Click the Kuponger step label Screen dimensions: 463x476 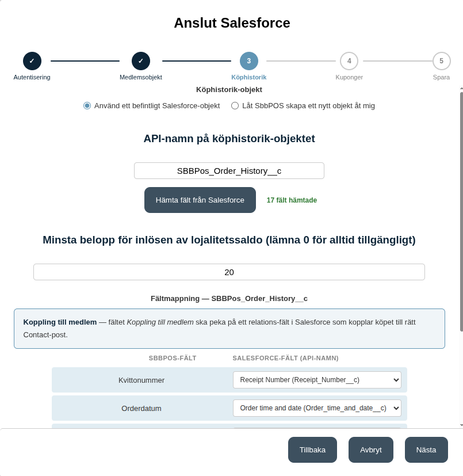[x=349, y=77]
